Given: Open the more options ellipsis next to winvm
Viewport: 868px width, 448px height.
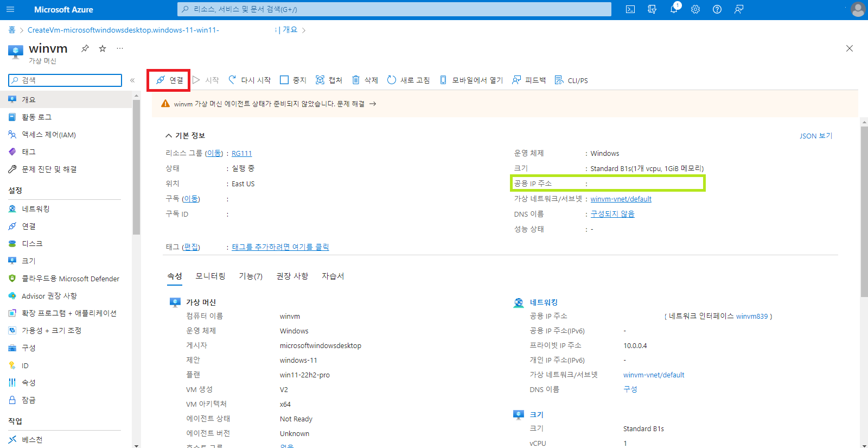Looking at the screenshot, I should click(120, 48).
